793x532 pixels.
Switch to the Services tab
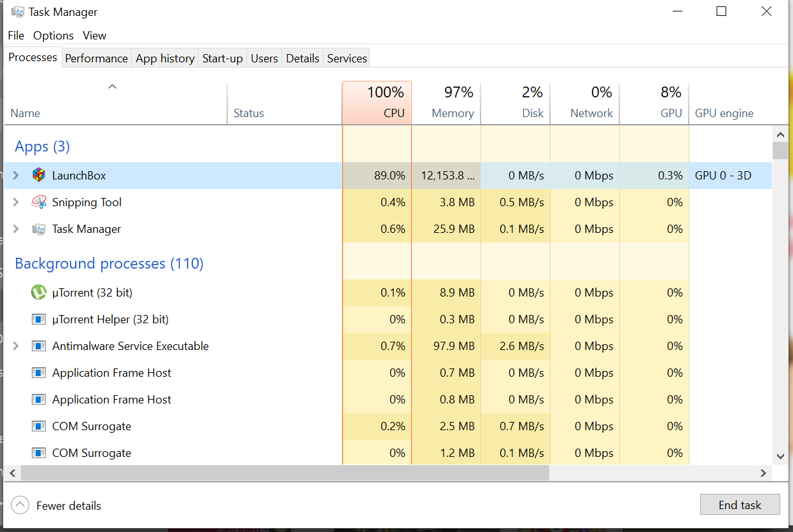tap(347, 58)
